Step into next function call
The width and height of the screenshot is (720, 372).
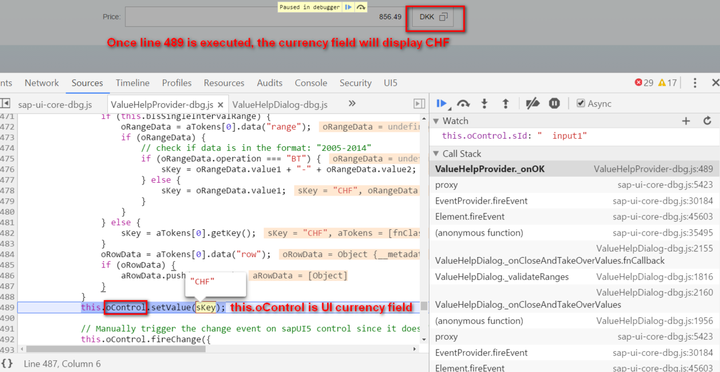(x=484, y=104)
